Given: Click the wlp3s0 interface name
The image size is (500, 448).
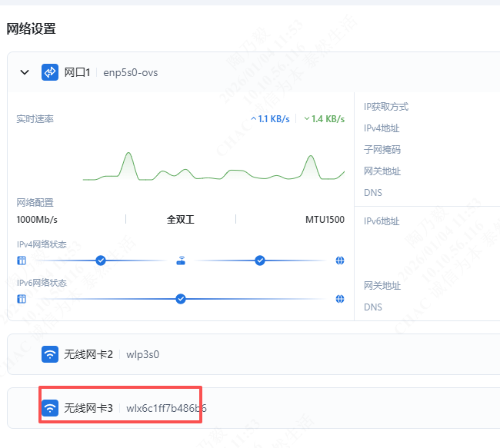Looking at the screenshot, I should coord(142,355).
